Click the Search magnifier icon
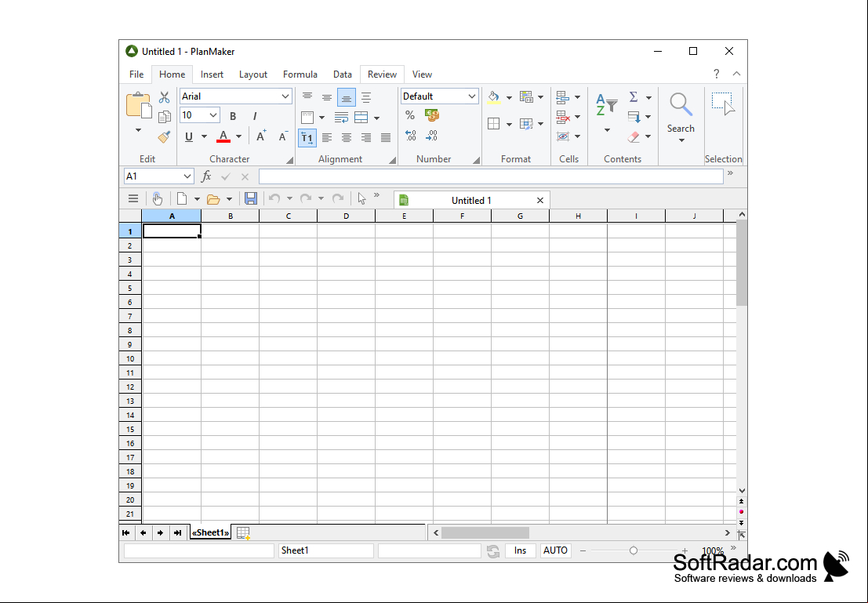This screenshot has width=868, height=603. (681, 104)
